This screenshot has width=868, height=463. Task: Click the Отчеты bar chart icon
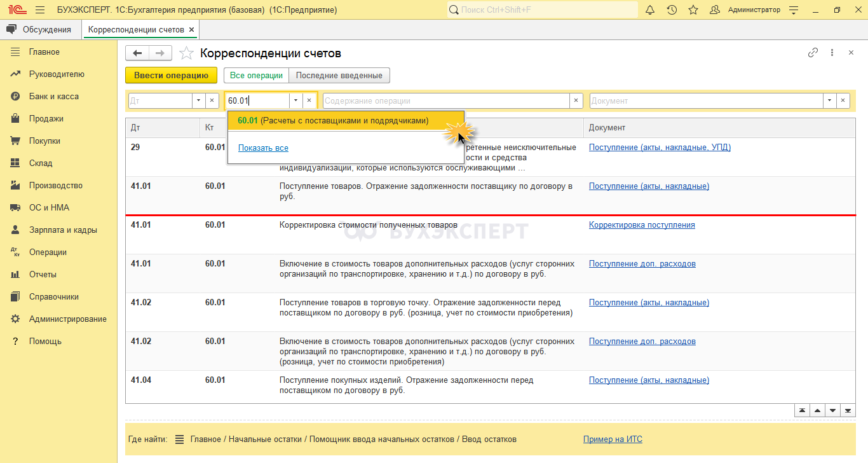pyautogui.click(x=15, y=275)
